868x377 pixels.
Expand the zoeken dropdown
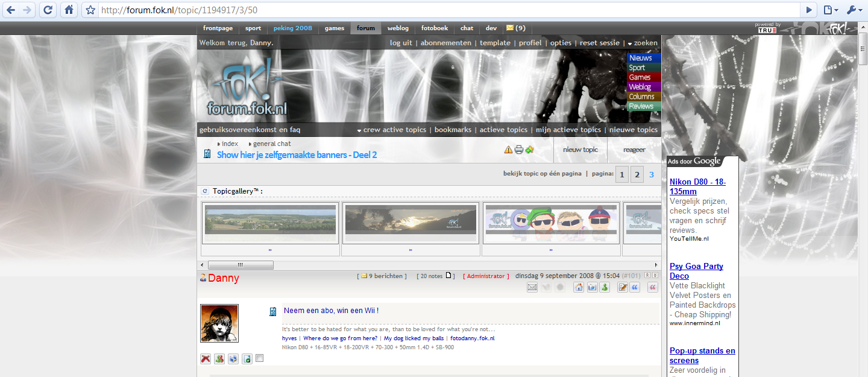pos(643,43)
